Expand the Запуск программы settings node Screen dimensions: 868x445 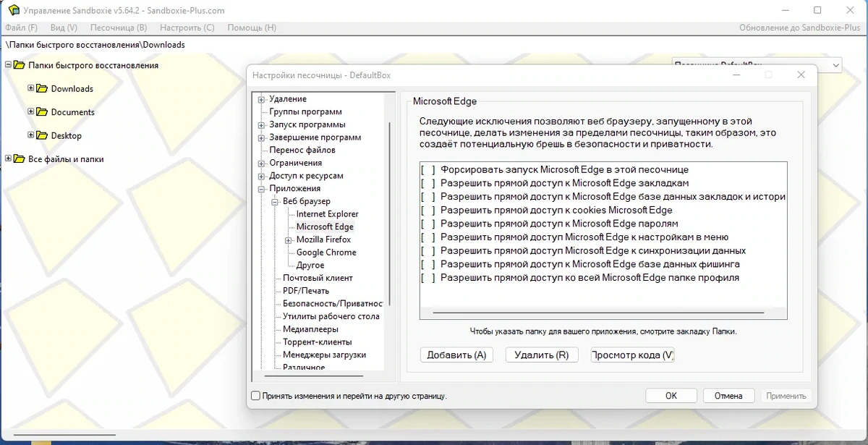(261, 124)
